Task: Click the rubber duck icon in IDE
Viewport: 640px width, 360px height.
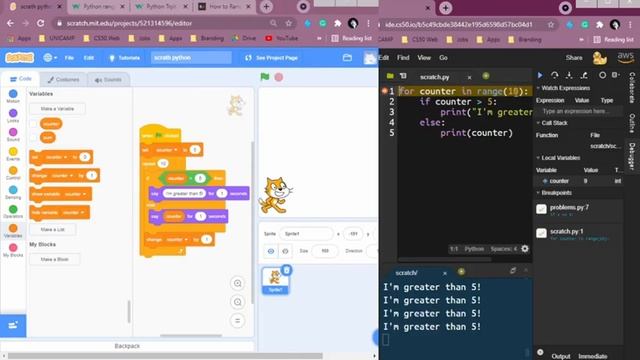Action: pos(599,58)
